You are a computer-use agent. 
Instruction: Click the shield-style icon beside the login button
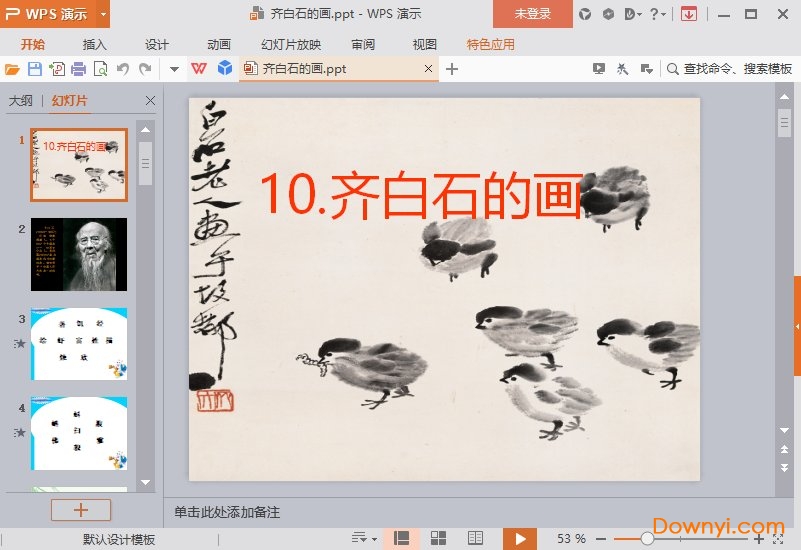(x=585, y=14)
